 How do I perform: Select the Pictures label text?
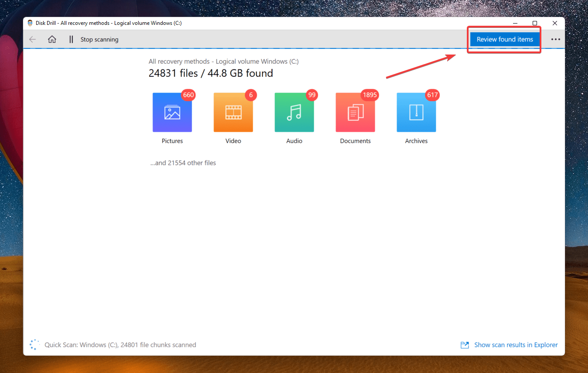172,141
